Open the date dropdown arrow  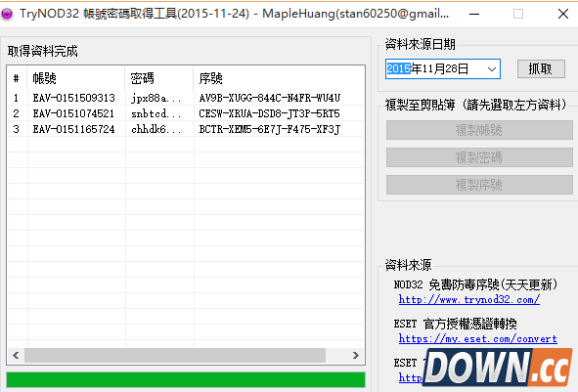(491, 68)
